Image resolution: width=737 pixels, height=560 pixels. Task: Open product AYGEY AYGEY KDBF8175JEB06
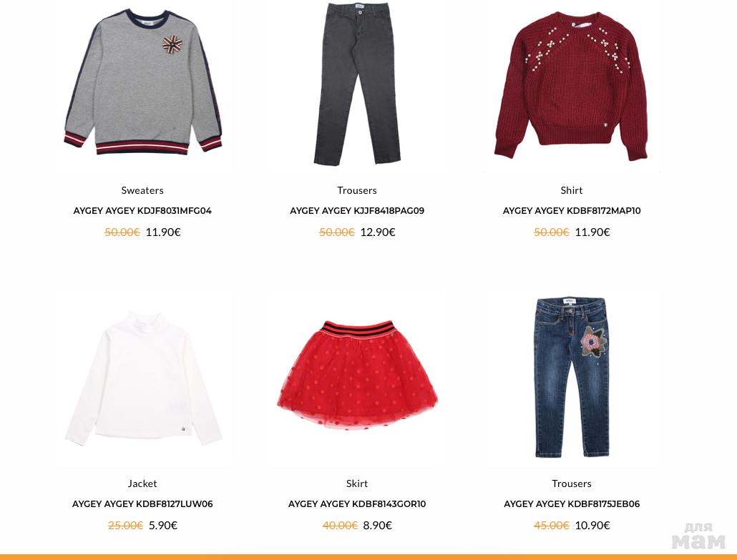pos(572,504)
